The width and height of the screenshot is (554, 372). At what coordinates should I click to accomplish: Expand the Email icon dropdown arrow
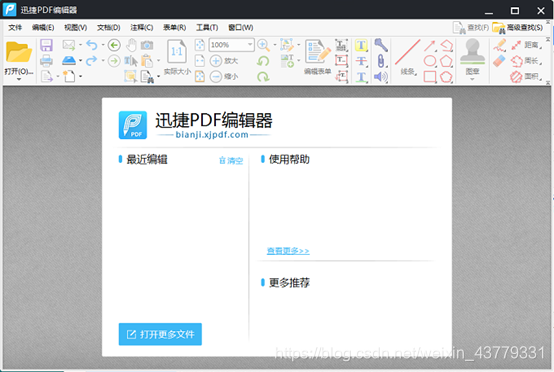pos(81,45)
